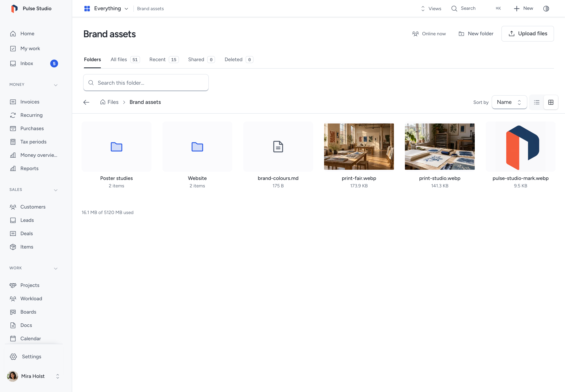565x392 pixels.
Task: Expand the Mira Holst account menu
Action: (x=34, y=376)
